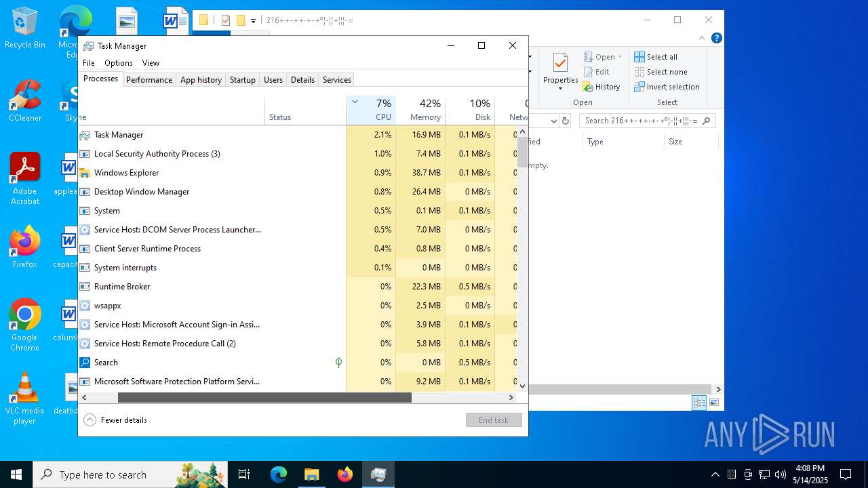Click the End task button
The width and height of the screenshot is (868, 488).
tap(494, 420)
